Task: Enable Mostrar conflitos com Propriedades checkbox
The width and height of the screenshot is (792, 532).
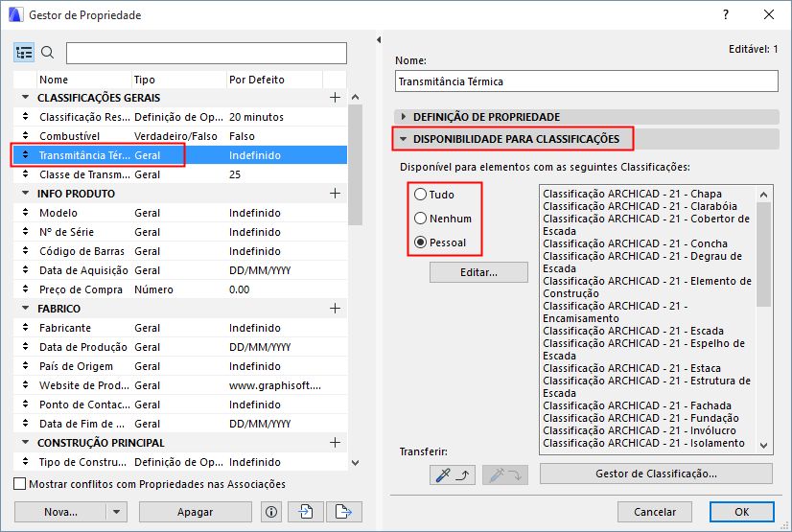Action: click(20, 484)
